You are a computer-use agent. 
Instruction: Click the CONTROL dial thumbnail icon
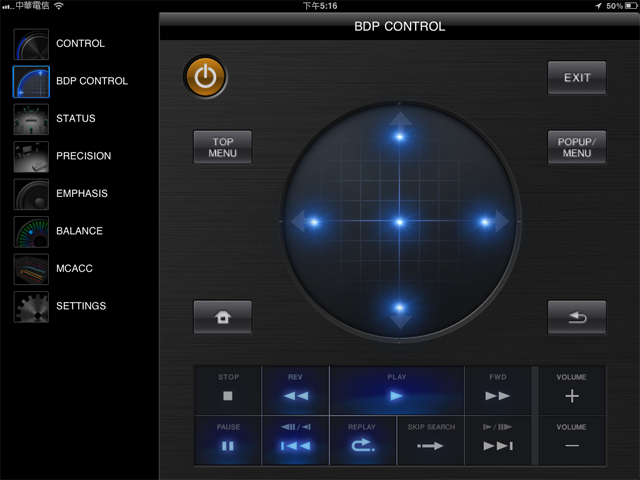(x=31, y=44)
